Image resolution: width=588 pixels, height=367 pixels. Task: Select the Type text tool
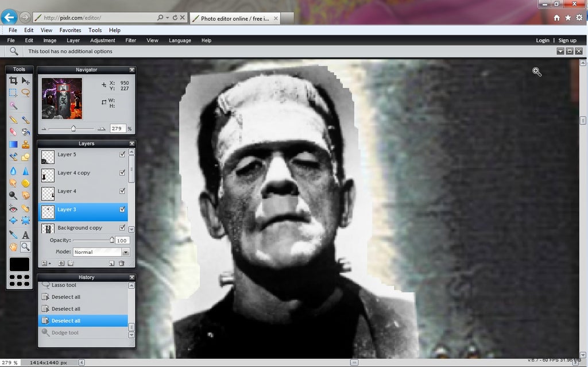[25, 235]
